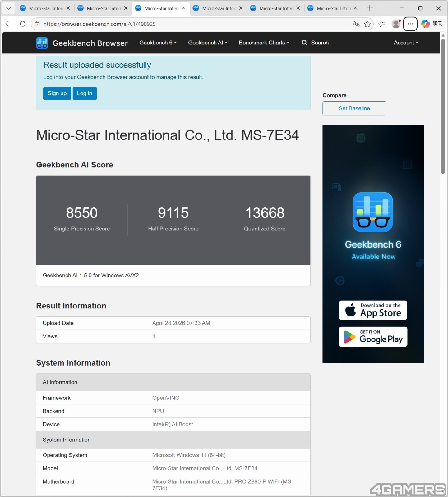The height and width of the screenshot is (497, 448).
Task: Reload the page with the refresh icon
Action: (23, 24)
